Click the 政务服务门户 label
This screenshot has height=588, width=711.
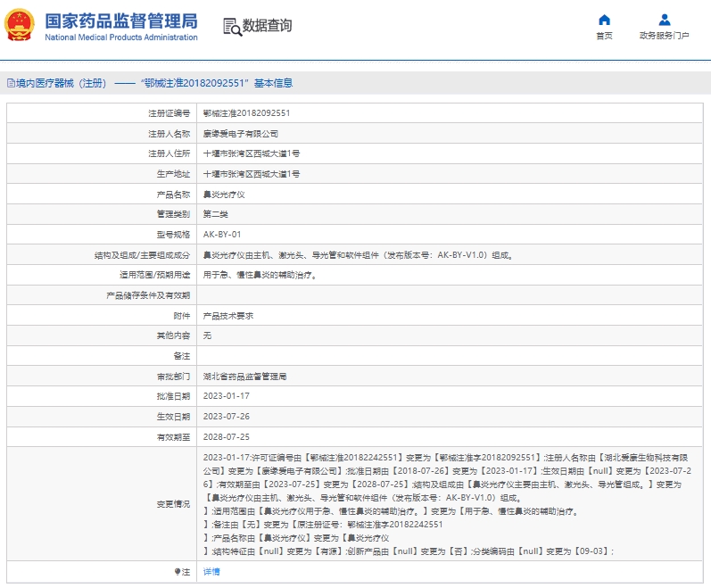(x=665, y=36)
